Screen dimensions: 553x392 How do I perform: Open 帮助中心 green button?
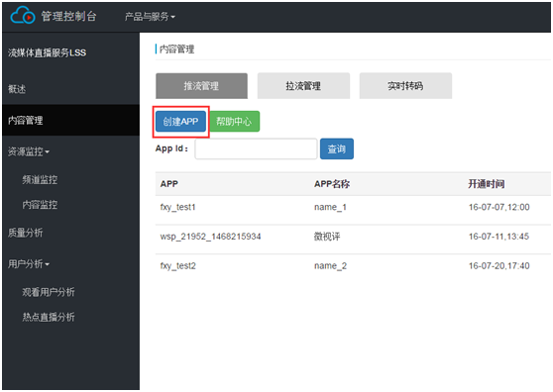pyautogui.click(x=235, y=122)
